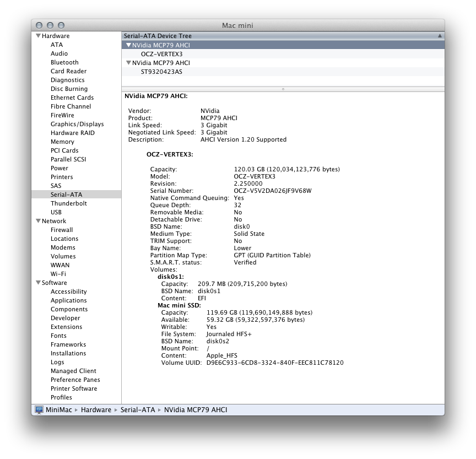Open Diagnostics in the sidebar
Image resolution: width=476 pixels, height=459 pixels.
(x=68, y=80)
